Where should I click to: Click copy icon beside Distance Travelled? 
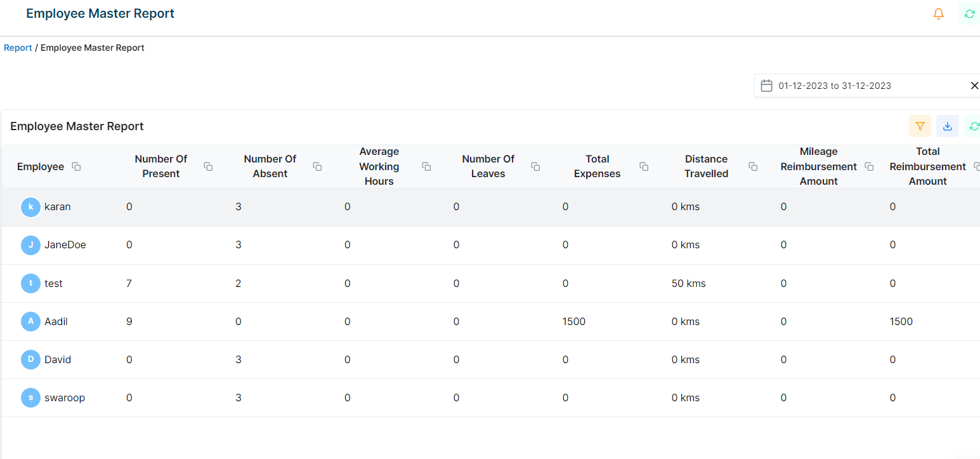[x=753, y=166]
